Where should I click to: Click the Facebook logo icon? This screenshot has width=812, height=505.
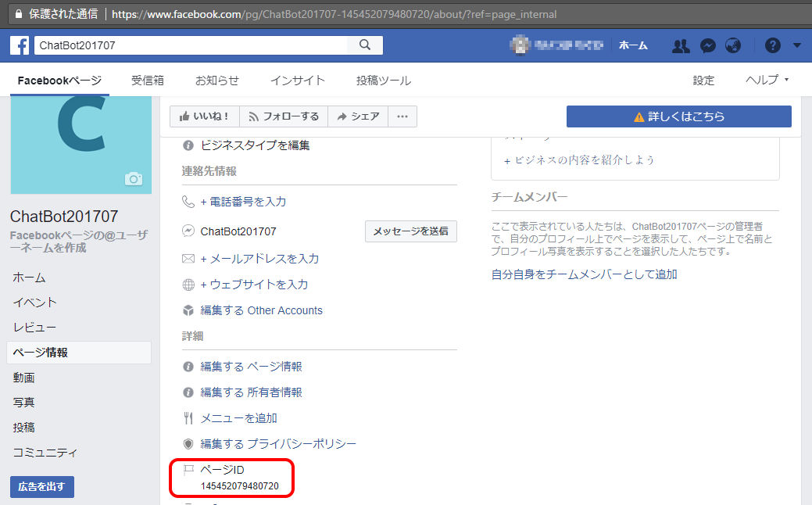20,45
